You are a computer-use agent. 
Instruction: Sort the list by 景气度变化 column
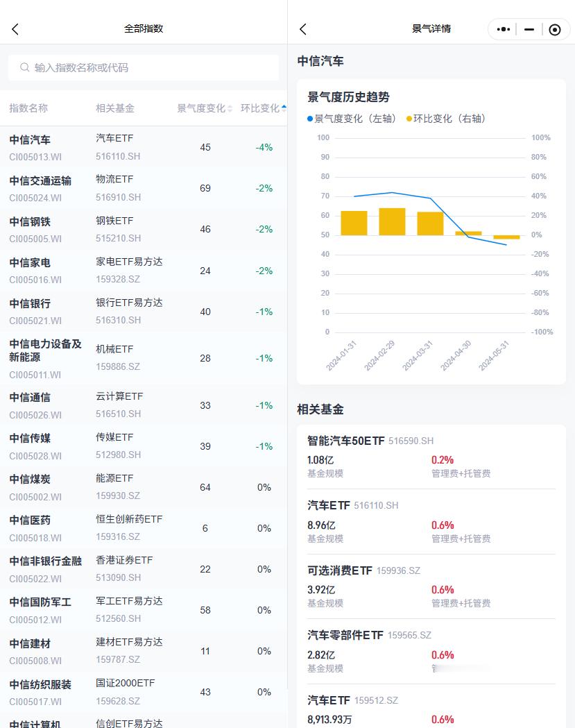(x=203, y=108)
